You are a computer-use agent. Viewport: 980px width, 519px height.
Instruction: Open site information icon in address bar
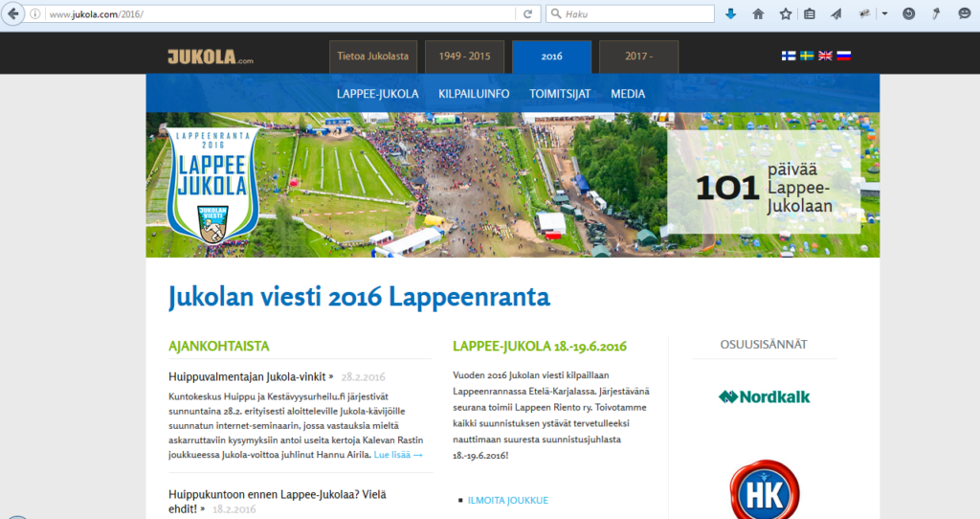[35, 13]
